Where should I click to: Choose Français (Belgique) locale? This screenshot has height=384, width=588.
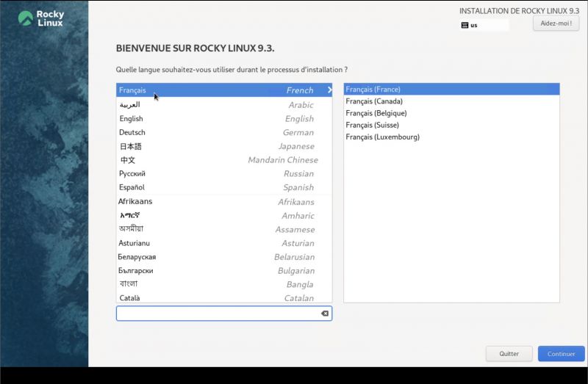tap(376, 113)
